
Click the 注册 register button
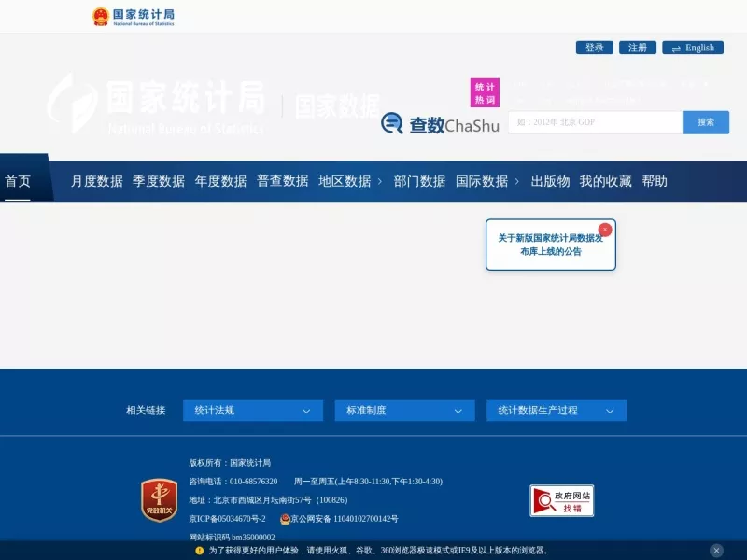(638, 48)
